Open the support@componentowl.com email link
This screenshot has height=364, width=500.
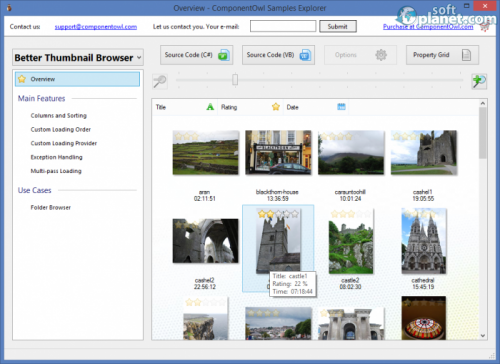click(96, 27)
